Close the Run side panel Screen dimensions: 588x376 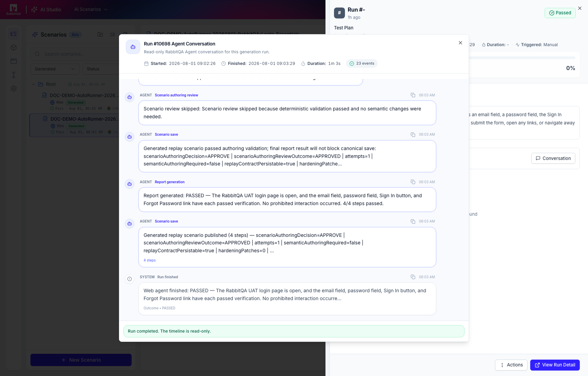pos(580,8)
